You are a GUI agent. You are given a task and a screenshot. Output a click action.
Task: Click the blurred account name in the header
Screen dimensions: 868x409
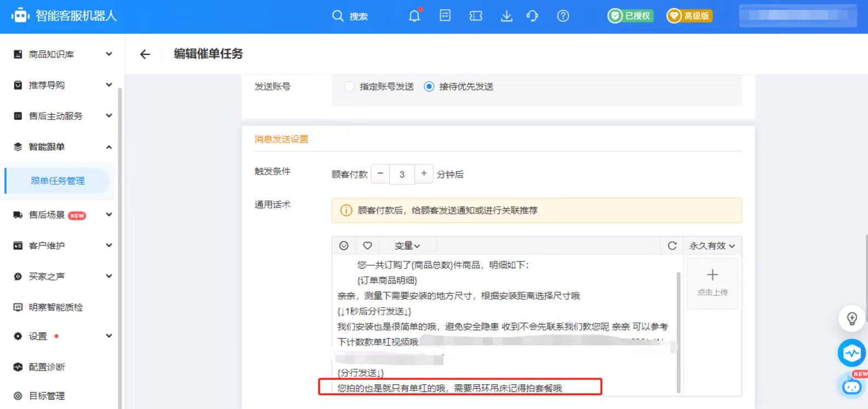coord(798,16)
